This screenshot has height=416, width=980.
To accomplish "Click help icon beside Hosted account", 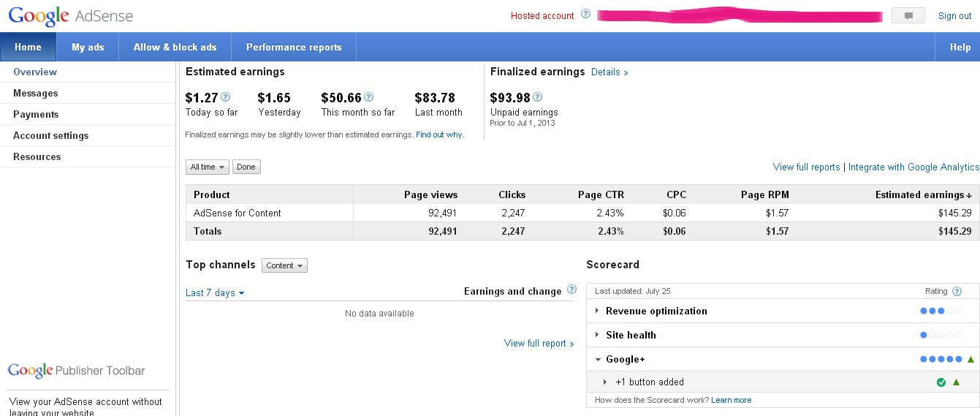I will click(x=585, y=14).
